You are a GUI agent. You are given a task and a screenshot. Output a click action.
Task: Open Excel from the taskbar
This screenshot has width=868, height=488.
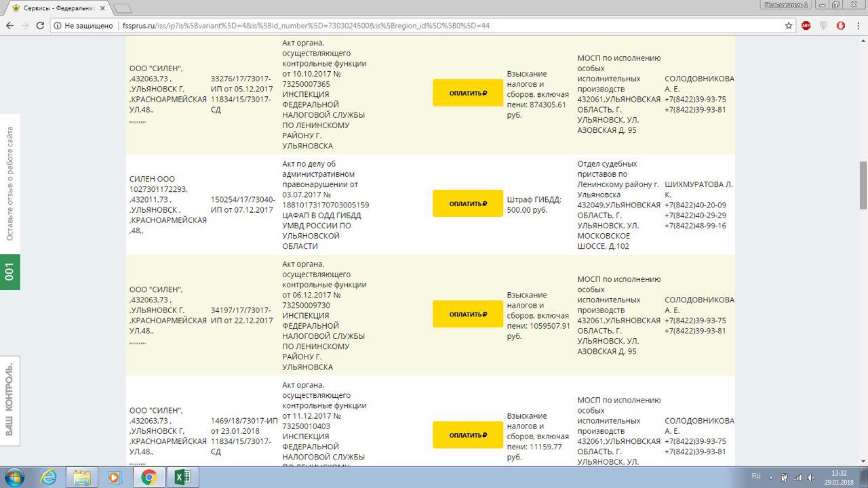click(x=182, y=477)
